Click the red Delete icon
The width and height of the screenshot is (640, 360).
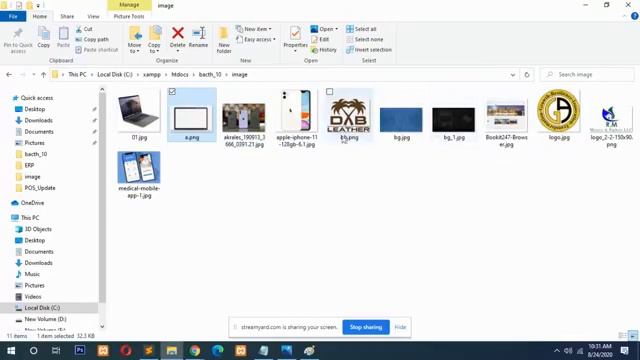[178, 33]
